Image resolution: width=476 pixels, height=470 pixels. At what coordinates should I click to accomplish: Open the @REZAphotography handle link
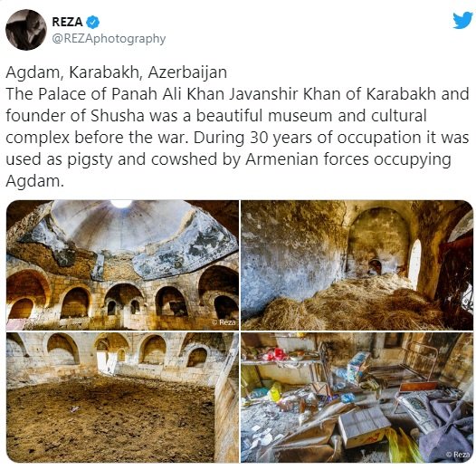click(109, 39)
